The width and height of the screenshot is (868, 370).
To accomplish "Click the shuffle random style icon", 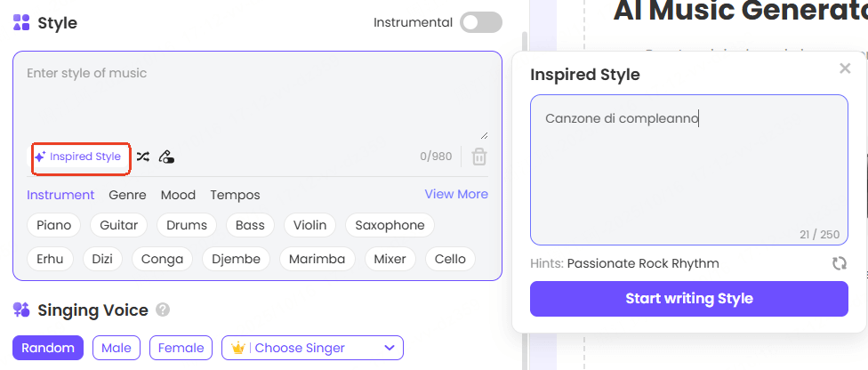I will tap(142, 157).
